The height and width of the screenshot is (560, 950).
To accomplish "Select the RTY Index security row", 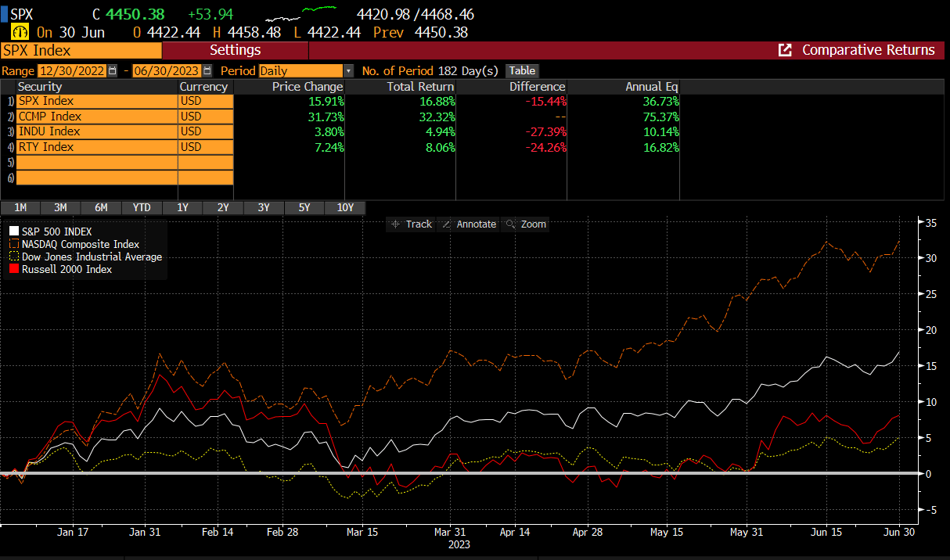I will (x=97, y=147).
